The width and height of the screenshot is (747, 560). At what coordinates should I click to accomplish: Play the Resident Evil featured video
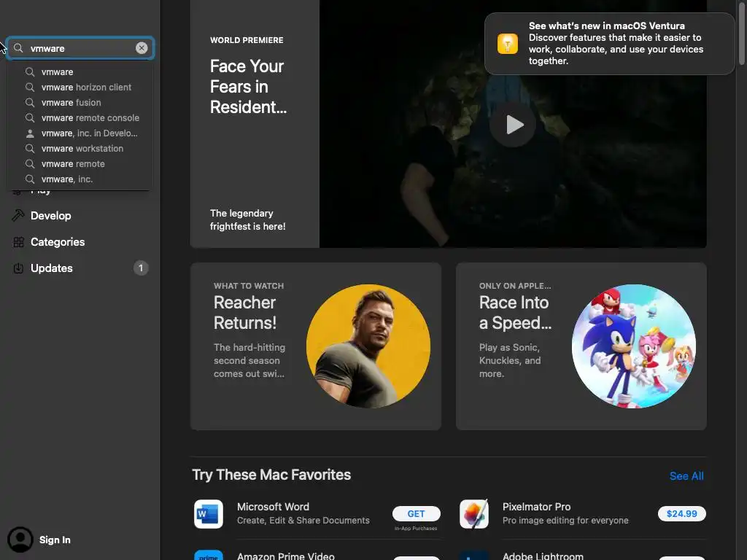(x=513, y=125)
